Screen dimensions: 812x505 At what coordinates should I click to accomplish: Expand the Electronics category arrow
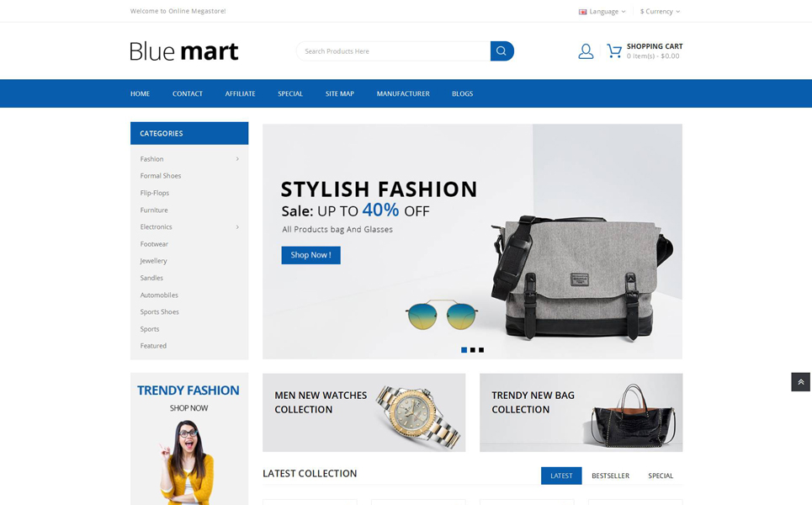(x=237, y=227)
